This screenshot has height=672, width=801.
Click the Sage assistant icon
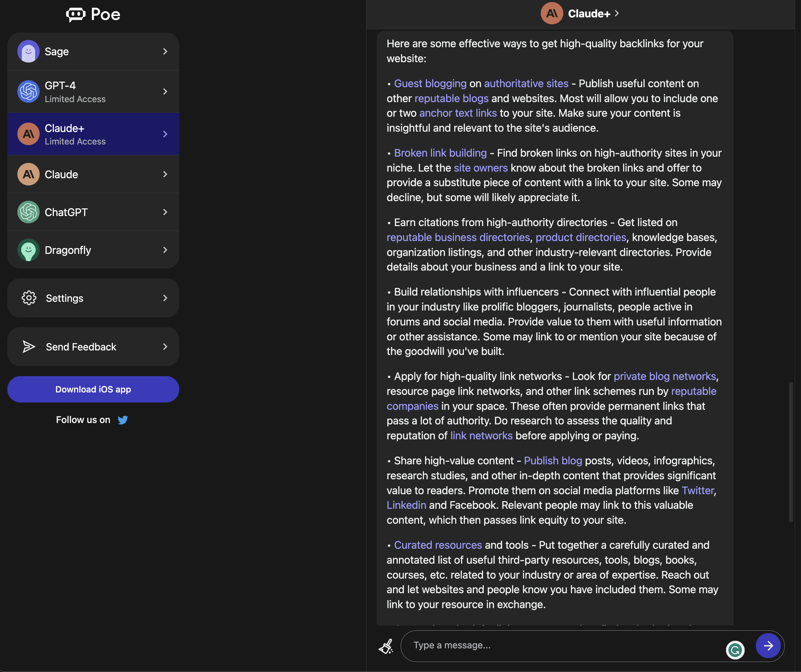tap(28, 51)
